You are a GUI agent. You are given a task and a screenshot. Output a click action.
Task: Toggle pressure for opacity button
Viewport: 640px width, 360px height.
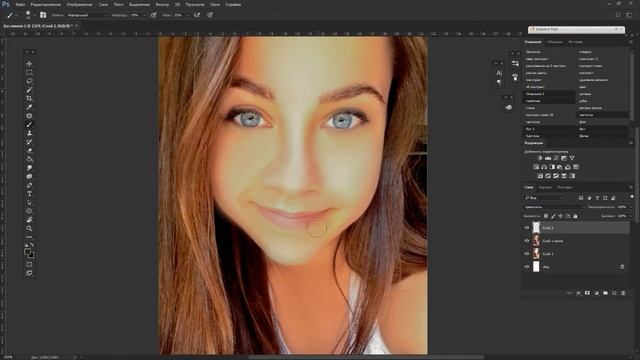[x=153, y=15]
